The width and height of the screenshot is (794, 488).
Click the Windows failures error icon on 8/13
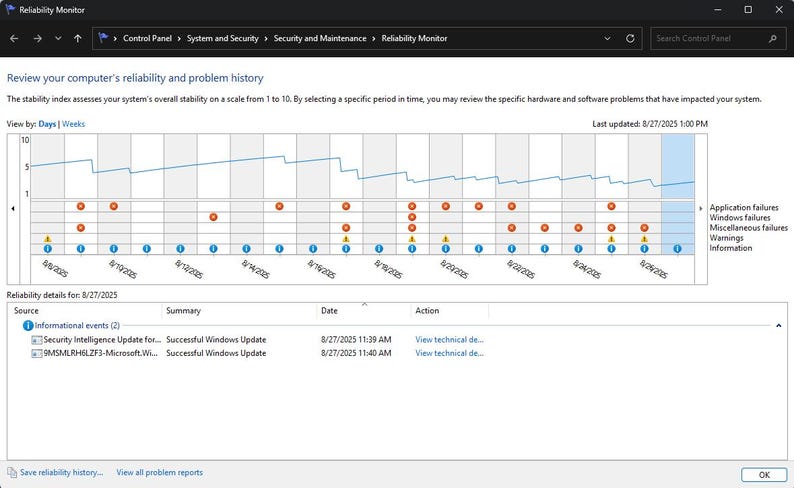click(x=213, y=217)
